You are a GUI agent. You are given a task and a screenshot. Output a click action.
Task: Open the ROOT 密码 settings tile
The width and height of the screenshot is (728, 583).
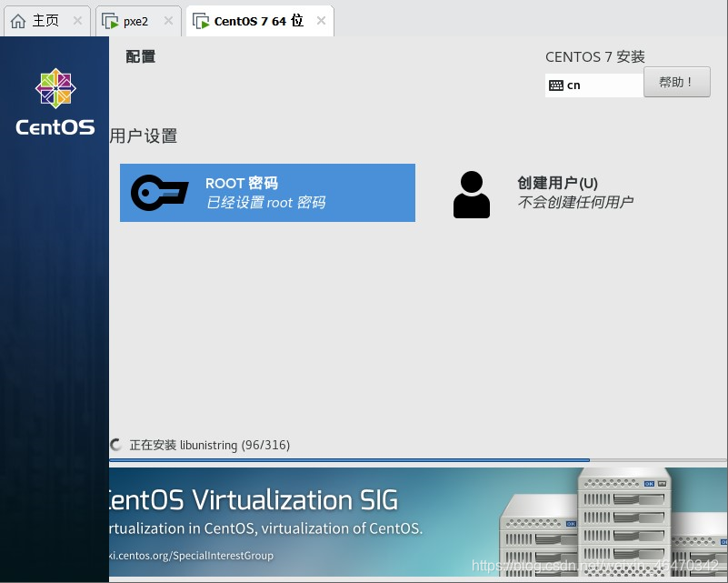[x=267, y=193]
